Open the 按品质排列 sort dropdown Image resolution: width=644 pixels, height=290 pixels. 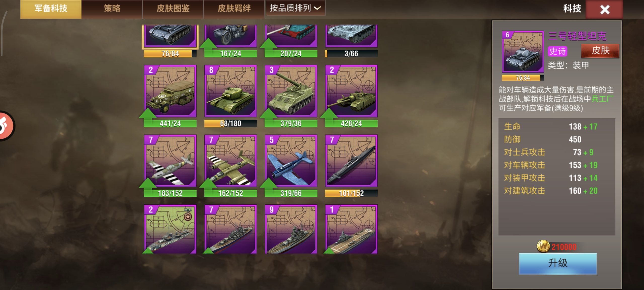[295, 8]
